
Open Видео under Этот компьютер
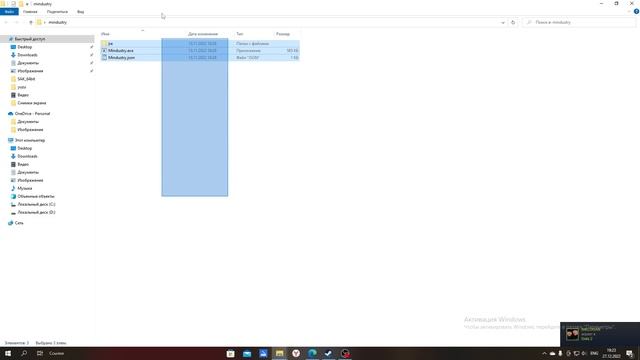tap(23, 164)
